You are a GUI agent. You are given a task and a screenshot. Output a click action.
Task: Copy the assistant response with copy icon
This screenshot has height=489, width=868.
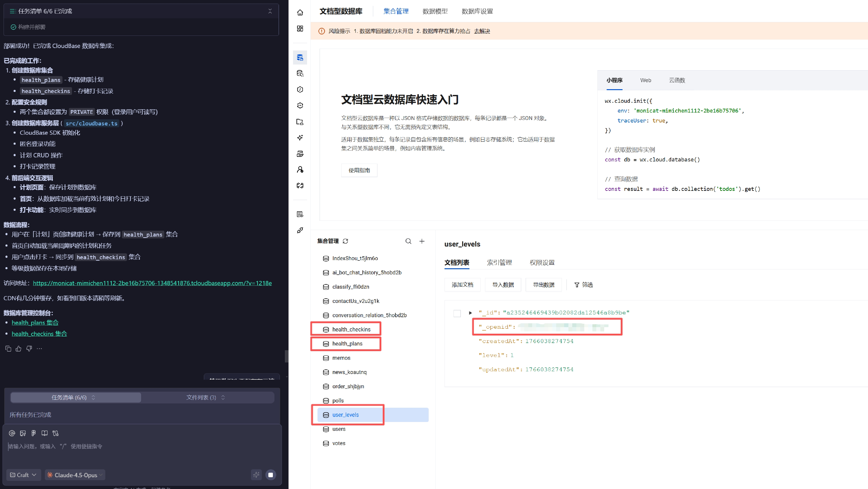[8, 349]
